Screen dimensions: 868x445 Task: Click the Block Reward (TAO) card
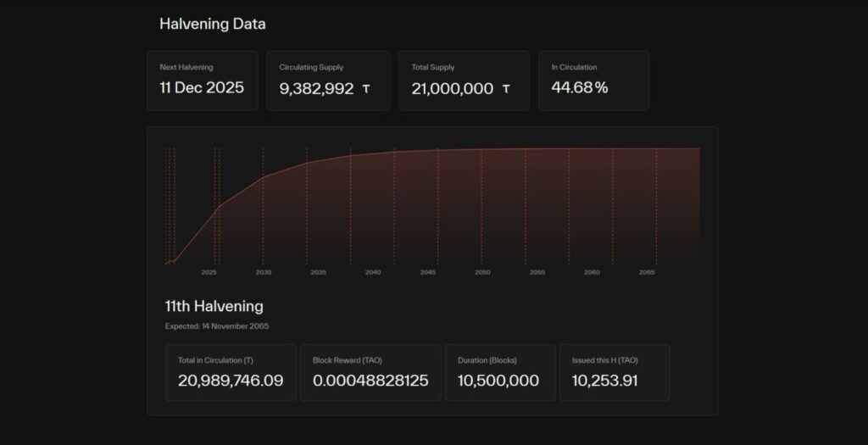point(370,371)
